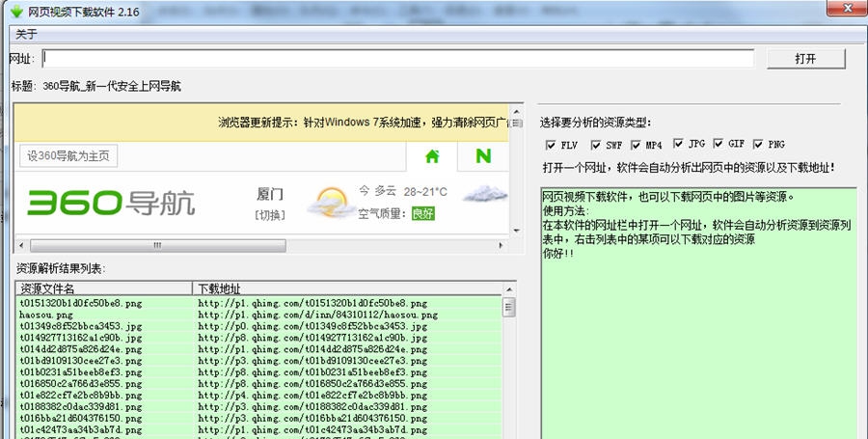Screen dimensions: 868x439
Task: Uncheck the JPG resource type
Action: (x=678, y=144)
